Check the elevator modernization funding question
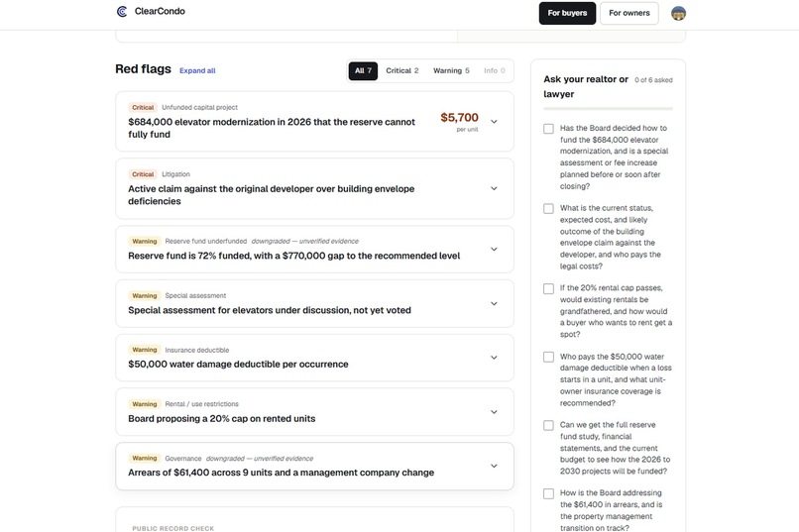Screen dimensions: 799x532 point(548,129)
